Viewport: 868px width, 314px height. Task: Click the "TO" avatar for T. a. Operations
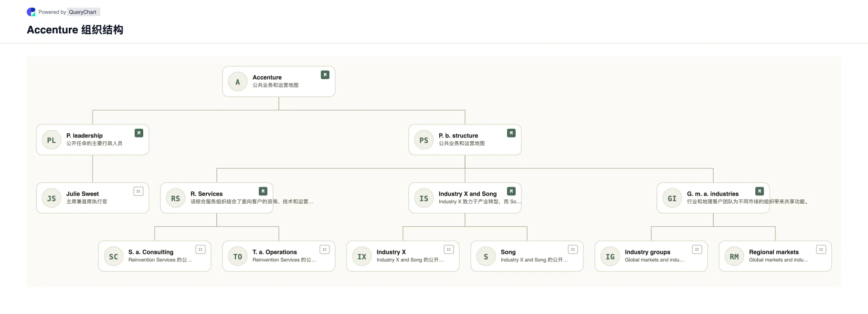point(238,257)
